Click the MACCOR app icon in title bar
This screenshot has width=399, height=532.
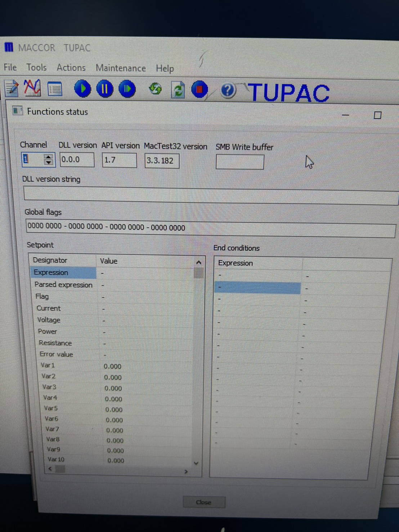click(9, 47)
